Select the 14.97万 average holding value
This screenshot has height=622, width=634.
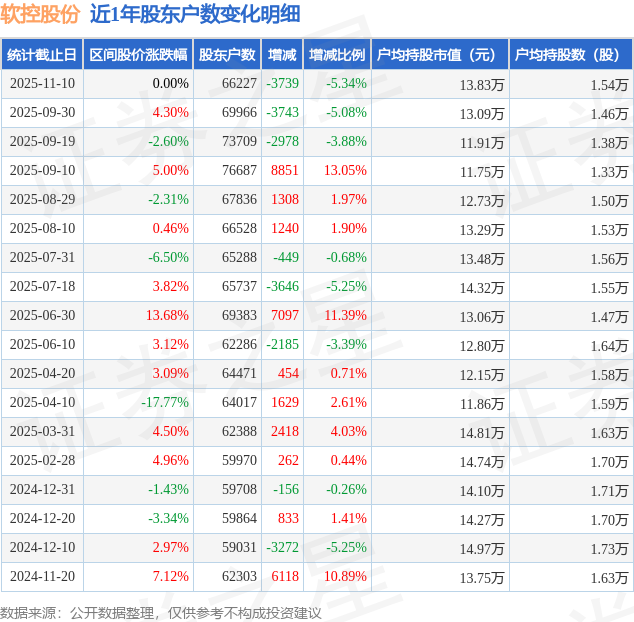pyautogui.click(x=482, y=548)
